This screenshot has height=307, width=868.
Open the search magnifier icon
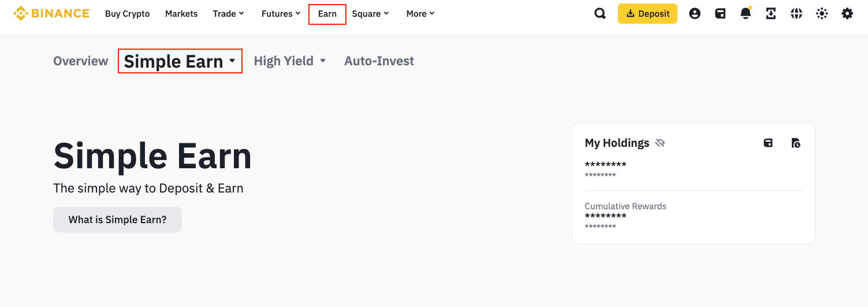[600, 14]
